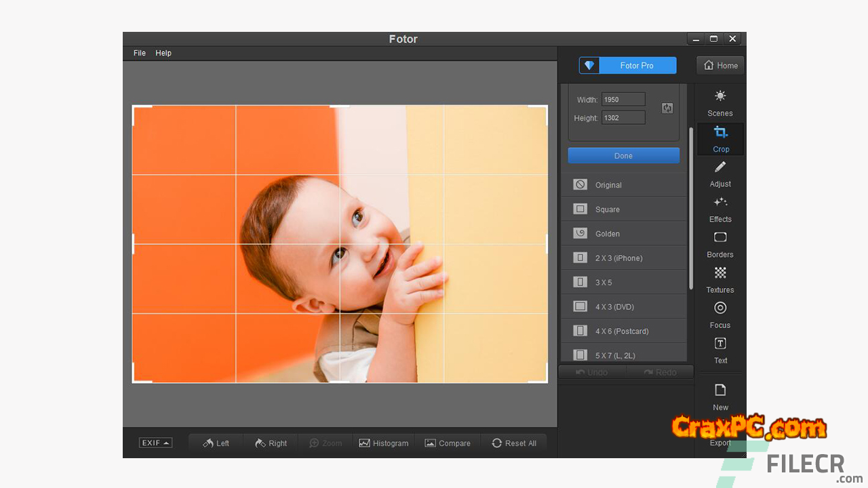Open the Borders tool
The width and height of the screenshot is (868, 488).
[720, 244]
